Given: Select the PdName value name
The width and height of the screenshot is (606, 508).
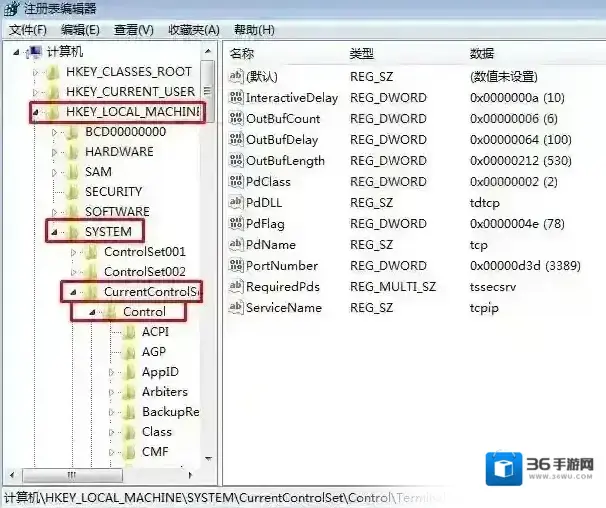Looking at the screenshot, I should point(271,244).
